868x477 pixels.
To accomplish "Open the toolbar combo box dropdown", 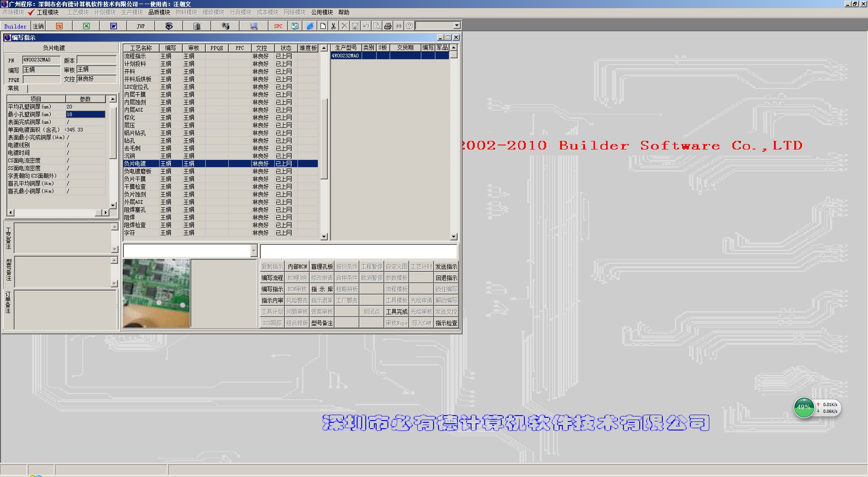I will [457, 26].
